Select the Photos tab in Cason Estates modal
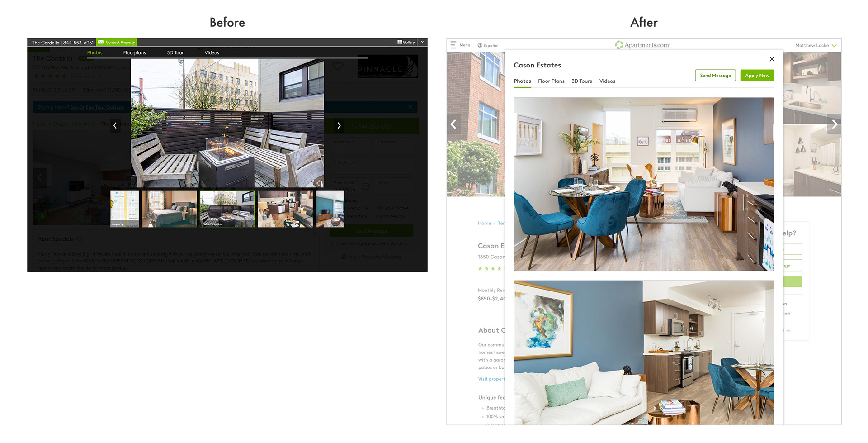Viewport: 868px width, 443px height. point(522,81)
